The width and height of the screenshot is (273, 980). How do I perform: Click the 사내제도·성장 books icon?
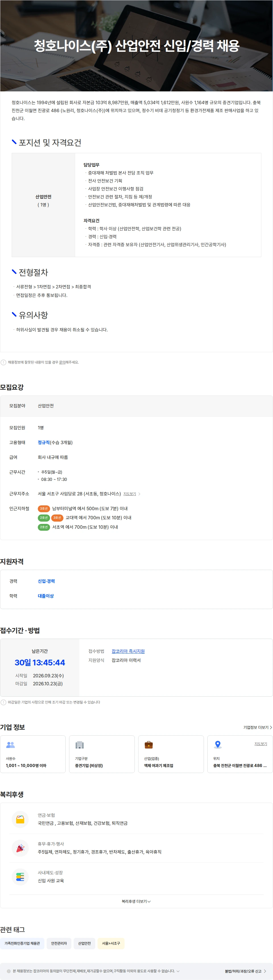coord(20,877)
